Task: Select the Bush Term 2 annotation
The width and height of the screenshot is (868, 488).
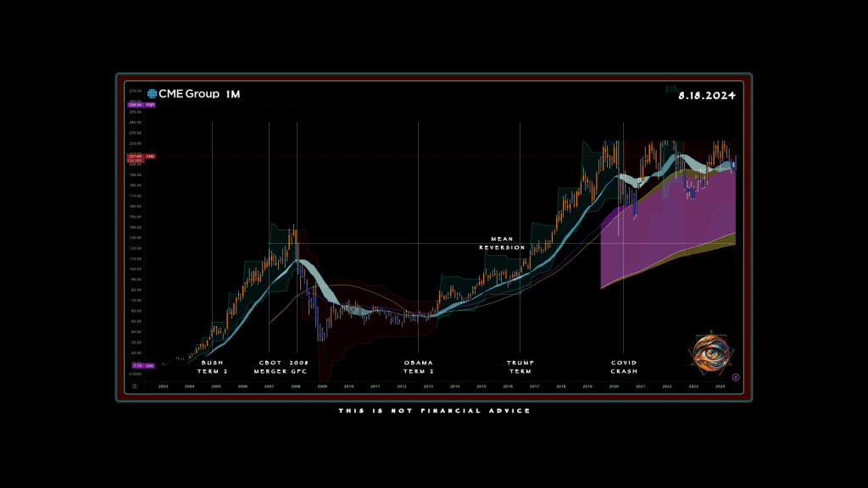Action: (x=213, y=366)
